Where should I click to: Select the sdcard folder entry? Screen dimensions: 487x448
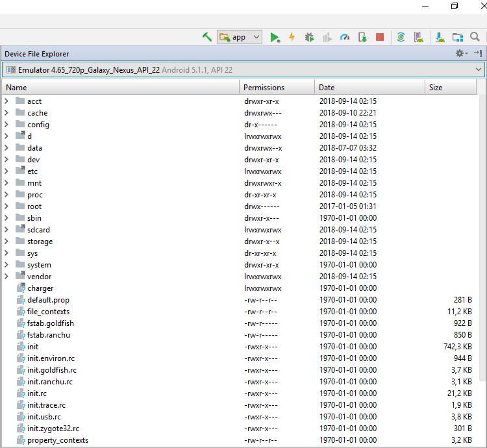pos(38,230)
